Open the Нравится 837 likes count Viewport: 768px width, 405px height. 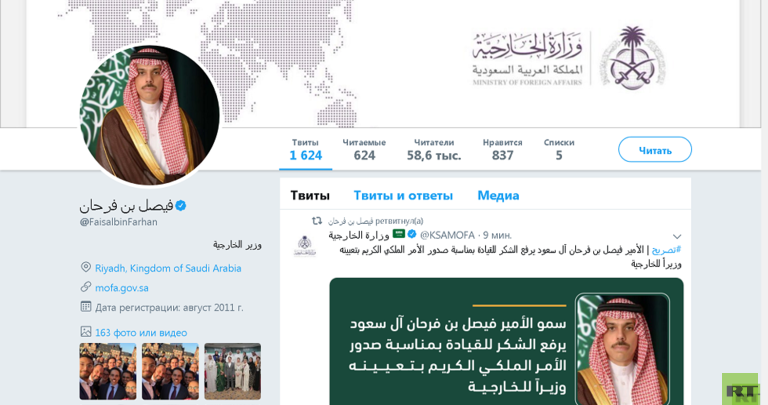(x=503, y=150)
